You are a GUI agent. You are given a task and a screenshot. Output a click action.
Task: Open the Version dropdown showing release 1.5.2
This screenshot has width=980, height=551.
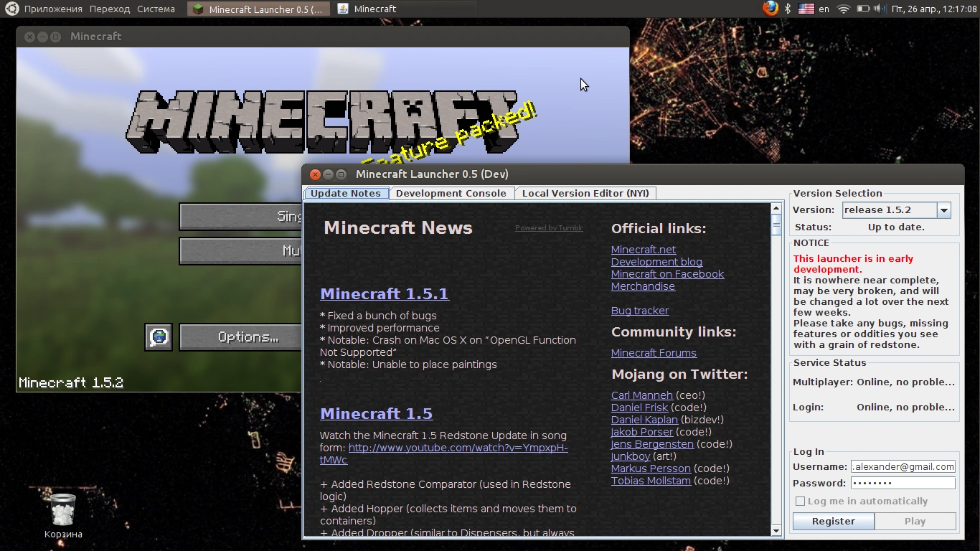[896, 209]
